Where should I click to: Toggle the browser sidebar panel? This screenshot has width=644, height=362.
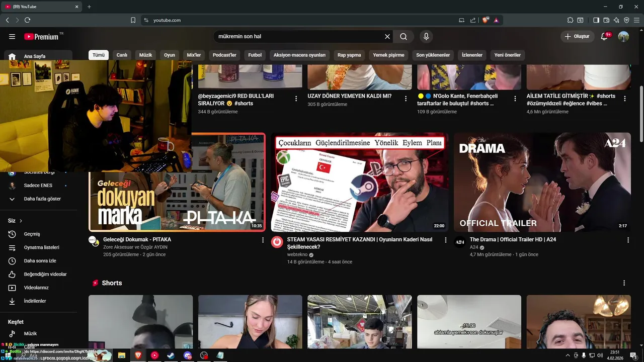596,20
